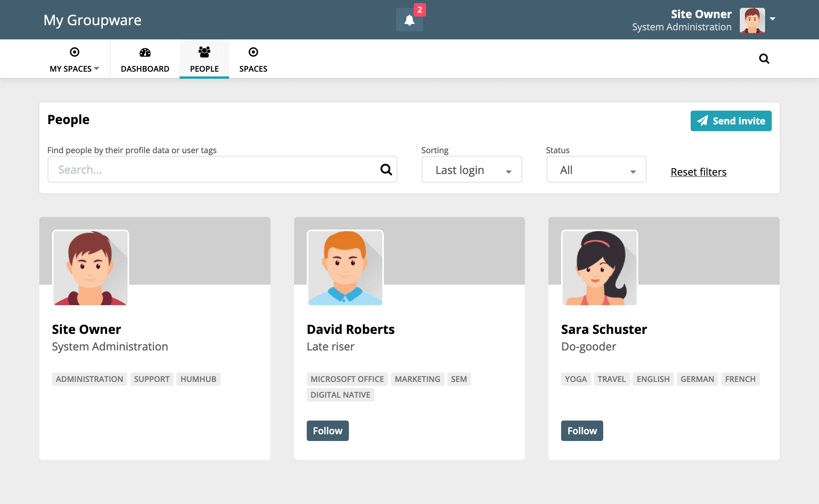Expand the My Spaces menu
This screenshot has height=504, width=819.
tap(74, 69)
